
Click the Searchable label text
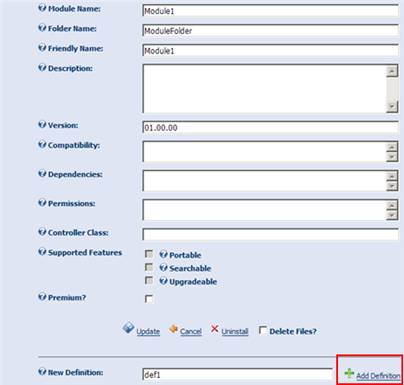(190, 268)
